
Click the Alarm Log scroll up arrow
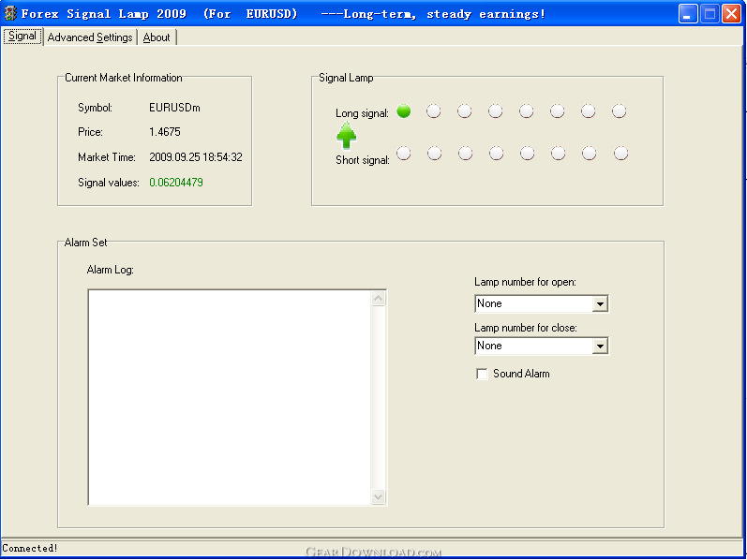tap(379, 299)
